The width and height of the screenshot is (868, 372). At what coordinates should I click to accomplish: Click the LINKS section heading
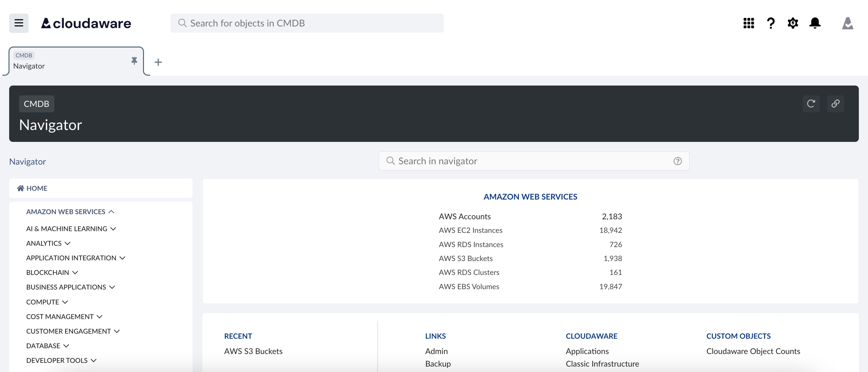point(435,336)
